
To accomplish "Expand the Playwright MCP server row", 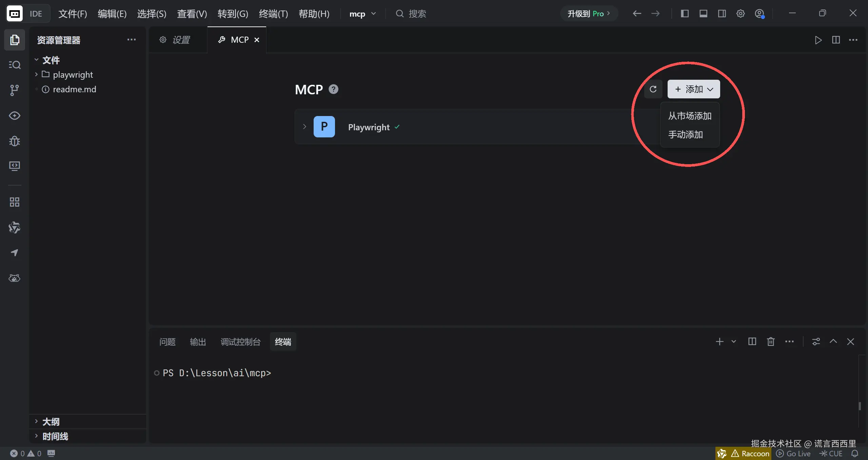I will pos(304,127).
